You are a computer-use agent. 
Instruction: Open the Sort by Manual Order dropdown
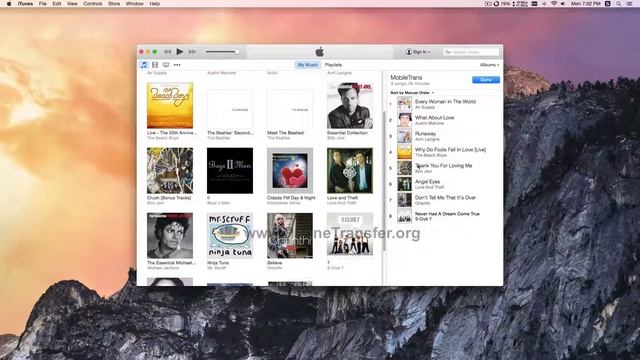click(412, 93)
